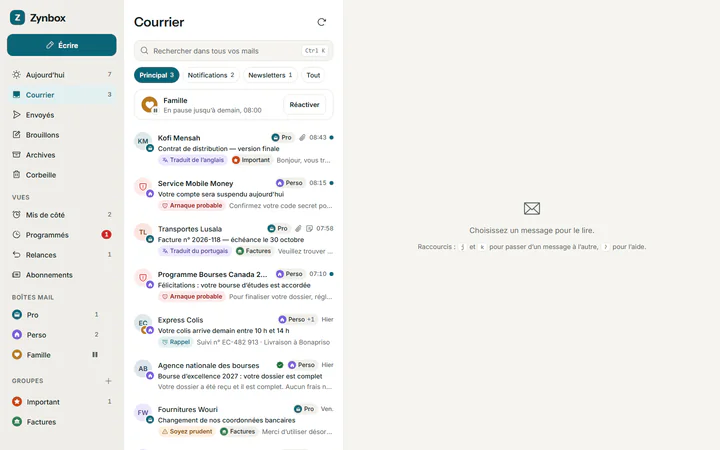
Task: Open the Envoyés folder
Action: (x=62, y=115)
